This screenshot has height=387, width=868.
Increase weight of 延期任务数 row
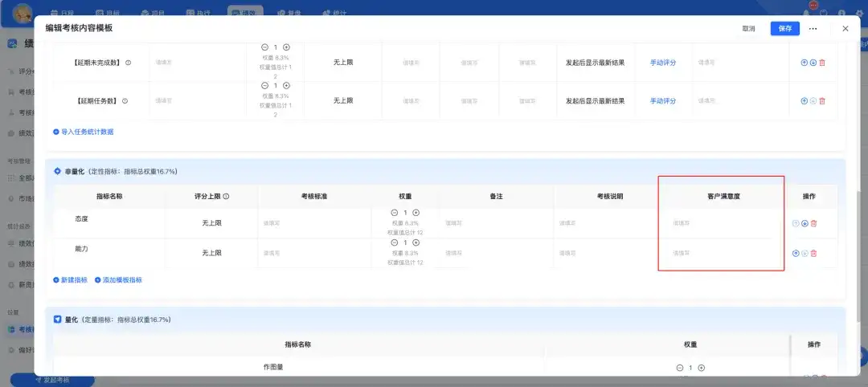[x=286, y=86]
